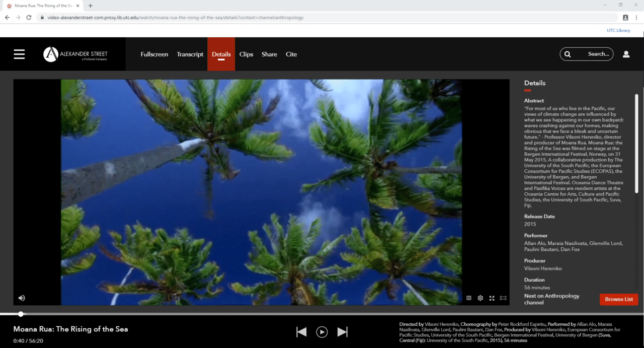Skip to the next video
The height and width of the screenshot is (348, 644).
pyautogui.click(x=343, y=332)
